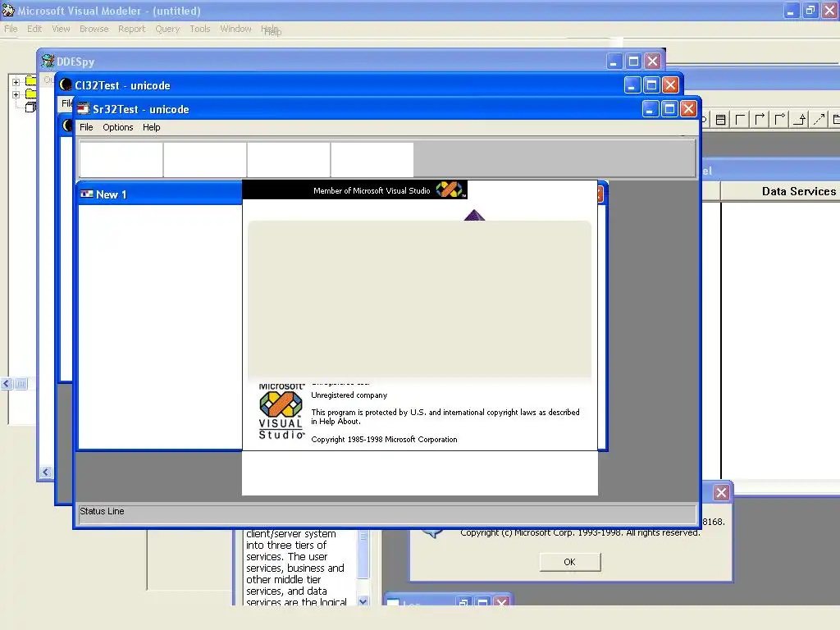This screenshot has width=840, height=630.
Task: Click the New 1 child window icon
Action: [x=87, y=194]
